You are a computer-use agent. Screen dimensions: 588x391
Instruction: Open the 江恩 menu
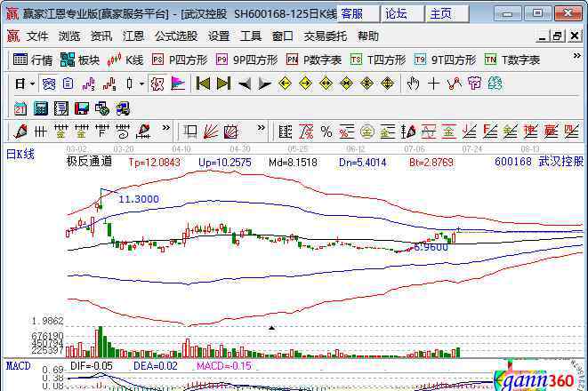point(133,36)
